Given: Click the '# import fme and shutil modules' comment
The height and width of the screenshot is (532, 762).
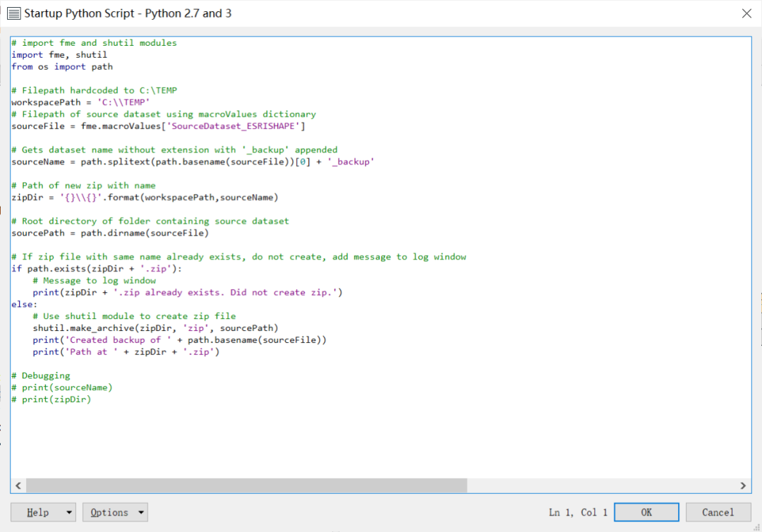Looking at the screenshot, I should (95, 43).
